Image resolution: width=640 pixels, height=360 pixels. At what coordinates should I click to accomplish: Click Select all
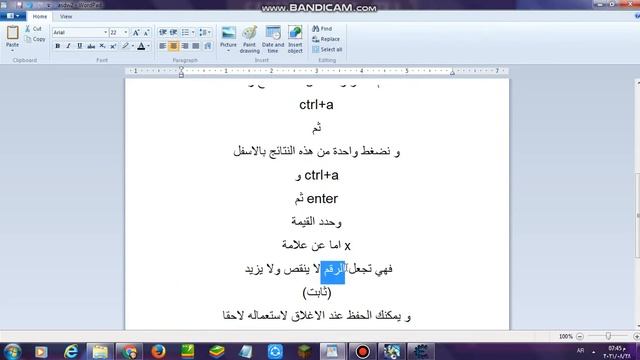pos(327,49)
